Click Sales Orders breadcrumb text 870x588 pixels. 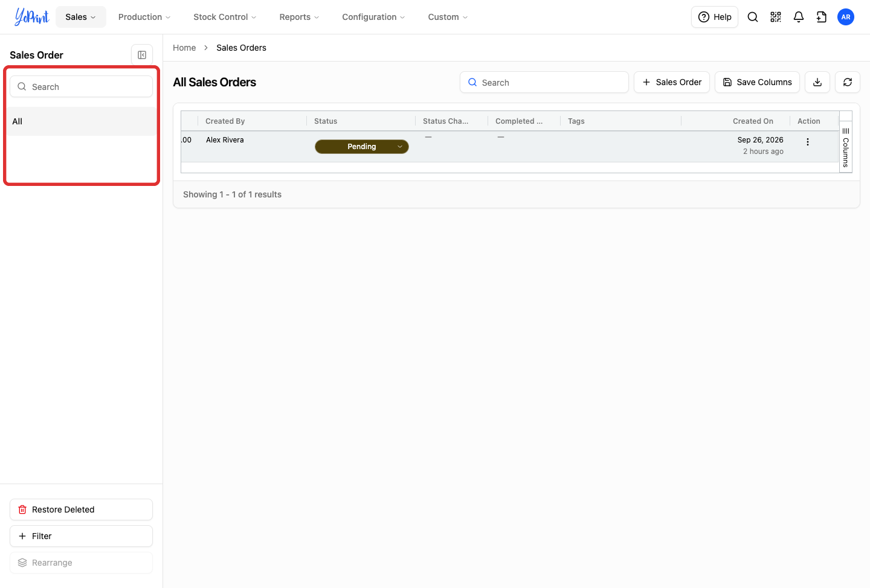point(241,48)
